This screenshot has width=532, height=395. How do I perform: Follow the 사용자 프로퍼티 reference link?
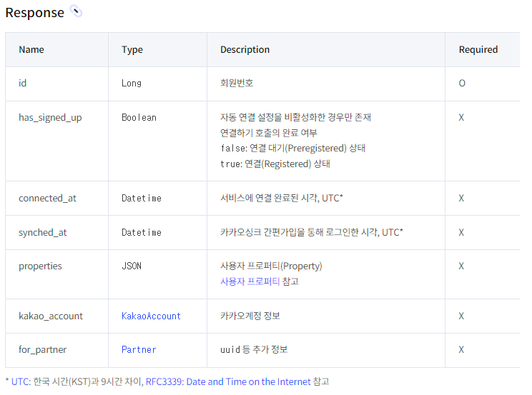pos(250,281)
